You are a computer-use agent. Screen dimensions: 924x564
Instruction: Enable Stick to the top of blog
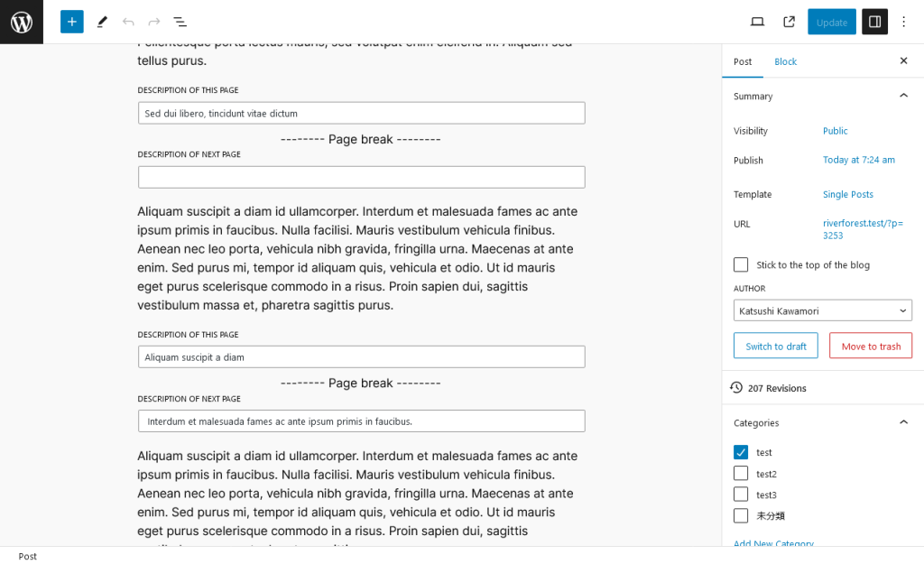coord(741,264)
